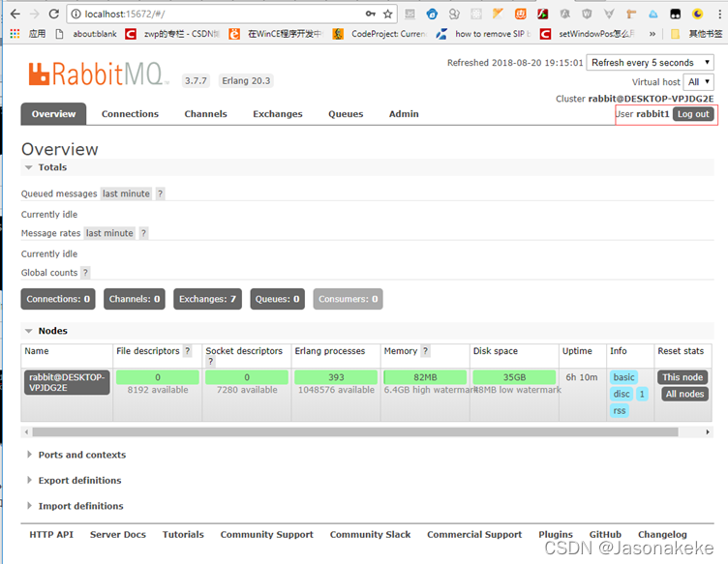
Task: Click the blue circular extension icon
Action: (x=432, y=14)
